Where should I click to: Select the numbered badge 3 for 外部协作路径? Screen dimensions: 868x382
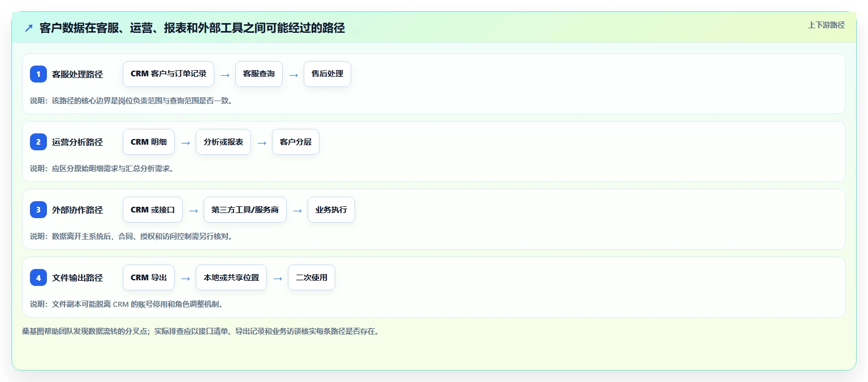point(38,210)
